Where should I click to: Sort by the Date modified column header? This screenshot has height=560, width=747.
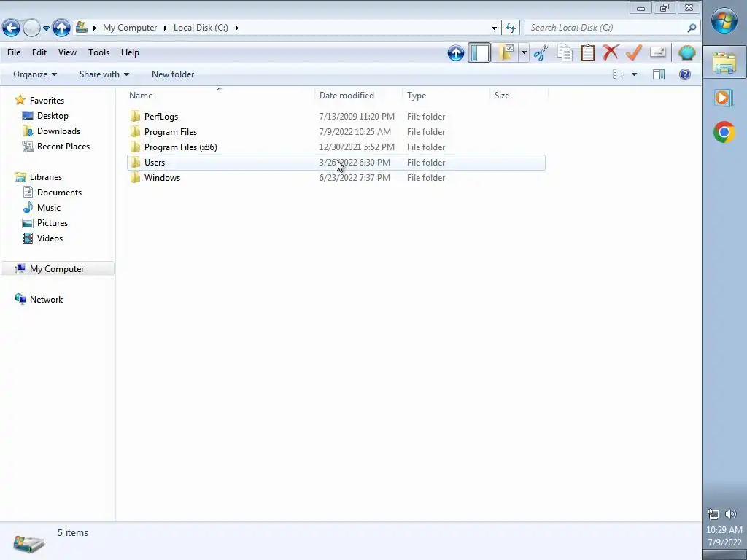(358, 96)
